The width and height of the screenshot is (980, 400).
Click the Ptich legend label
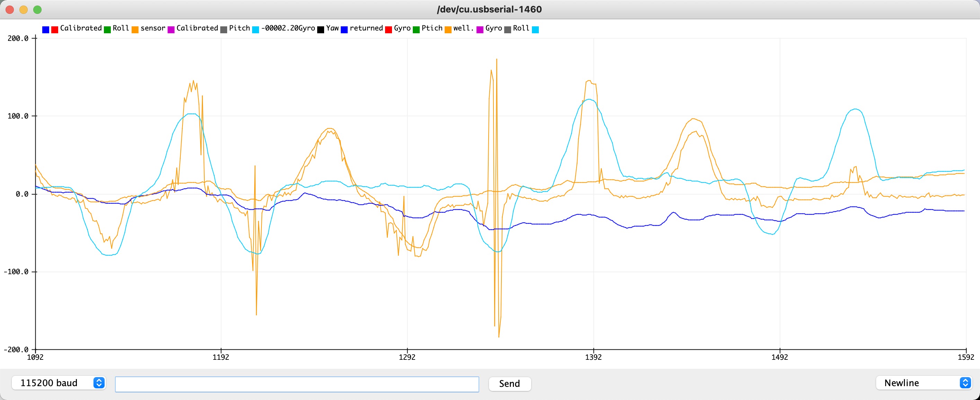(x=432, y=28)
